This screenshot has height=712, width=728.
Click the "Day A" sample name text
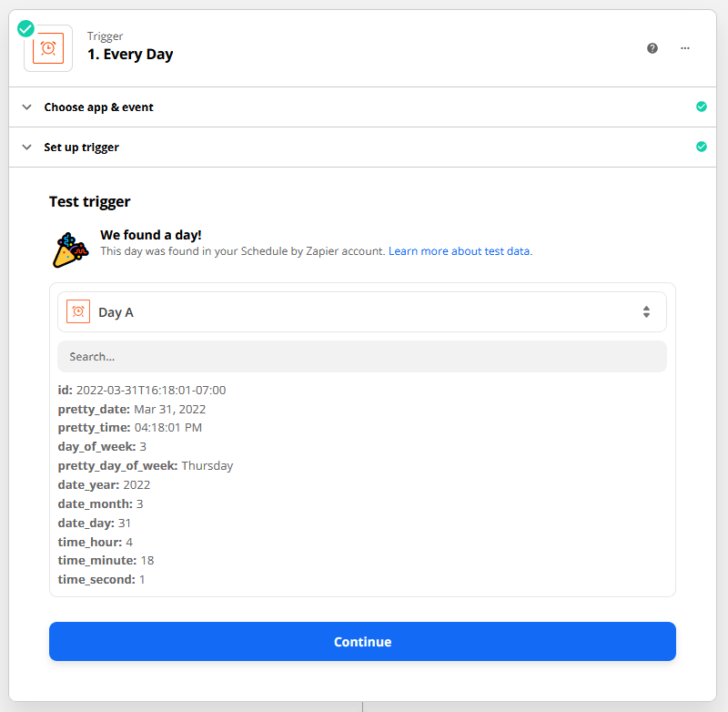116,312
